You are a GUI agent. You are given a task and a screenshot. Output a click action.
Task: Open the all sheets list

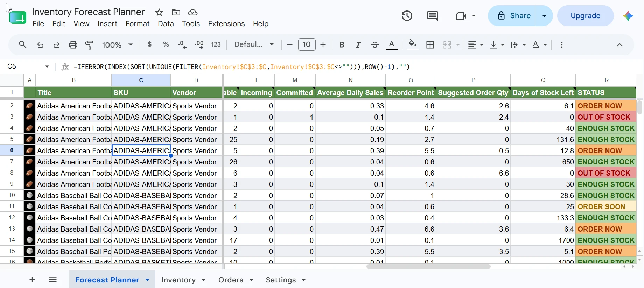pyautogui.click(x=53, y=280)
